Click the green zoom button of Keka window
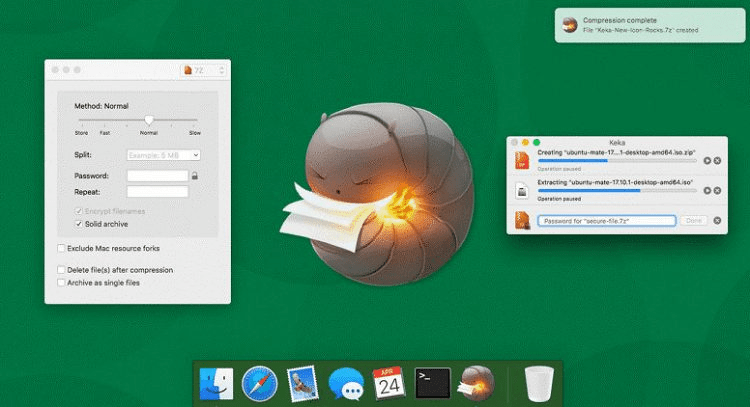This screenshot has width=750, height=407. pyautogui.click(x=536, y=143)
